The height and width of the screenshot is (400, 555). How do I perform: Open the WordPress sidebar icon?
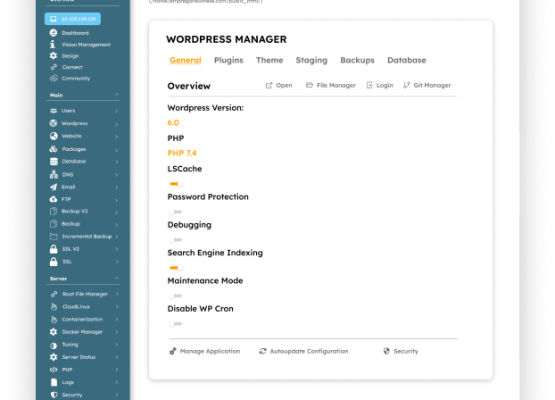point(53,123)
